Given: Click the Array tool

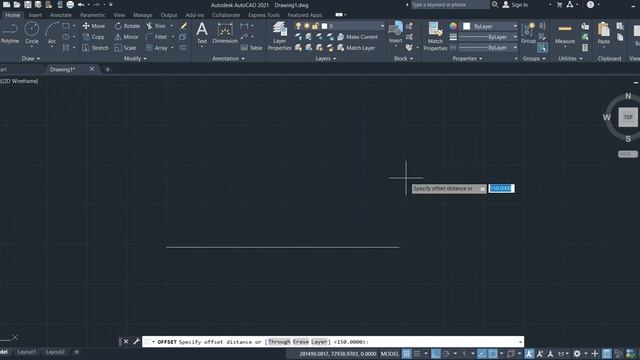Looking at the screenshot, I should tap(157, 48).
